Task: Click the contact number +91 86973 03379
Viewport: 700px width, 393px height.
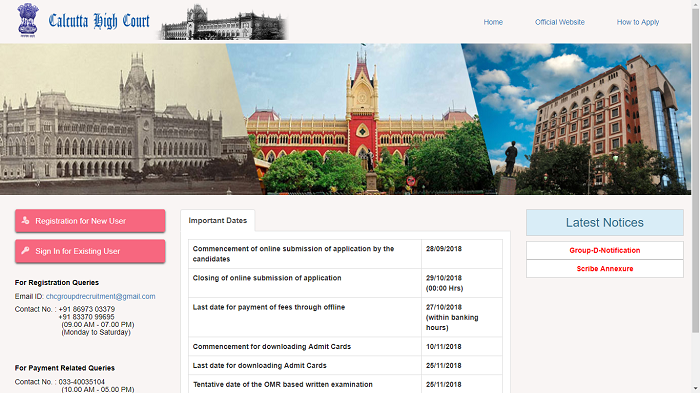Action: (87, 309)
